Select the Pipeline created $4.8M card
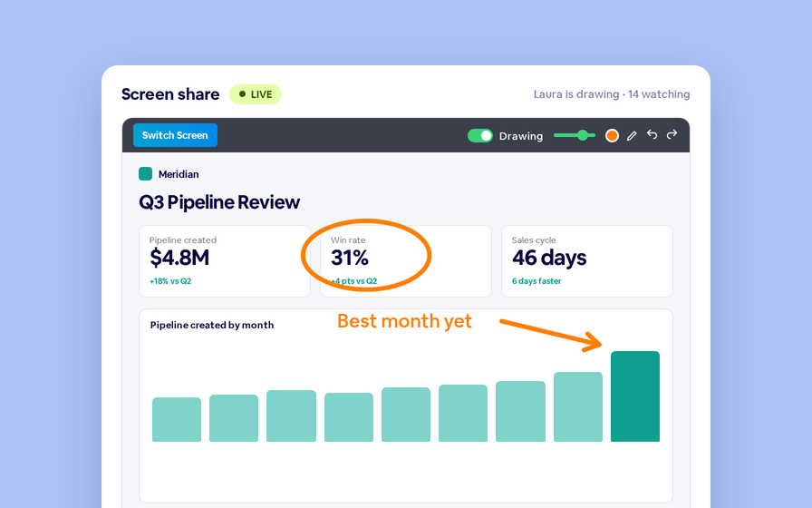This screenshot has height=508, width=812. tap(225, 261)
